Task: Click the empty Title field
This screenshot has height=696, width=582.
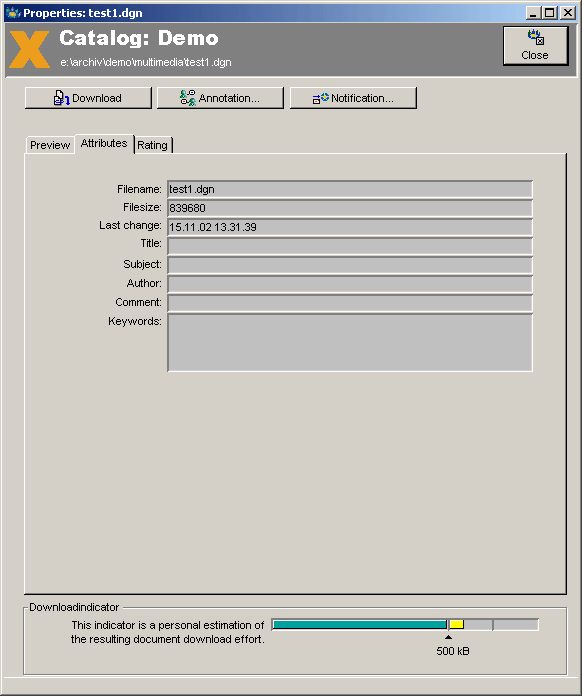Action: coord(350,246)
